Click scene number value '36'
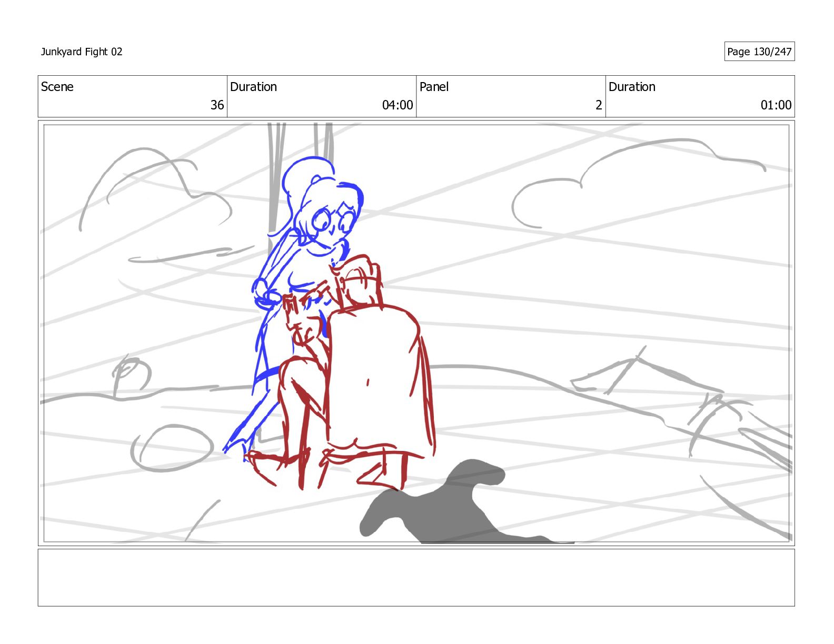The width and height of the screenshot is (834, 644). coord(217,105)
